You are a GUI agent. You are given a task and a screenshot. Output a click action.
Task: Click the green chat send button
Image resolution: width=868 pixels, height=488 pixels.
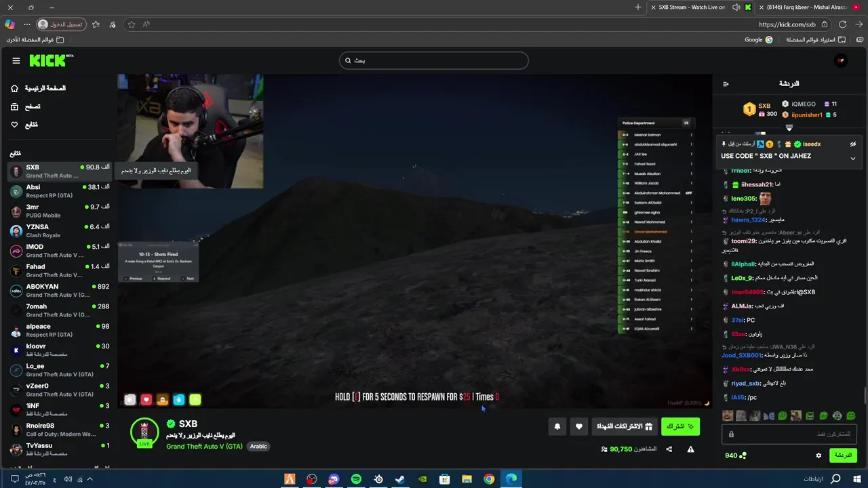pyautogui.click(x=843, y=455)
